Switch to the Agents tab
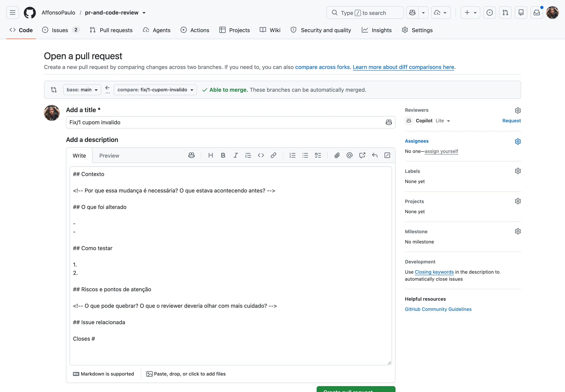This screenshot has height=392, width=565. (x=157, y=30)
